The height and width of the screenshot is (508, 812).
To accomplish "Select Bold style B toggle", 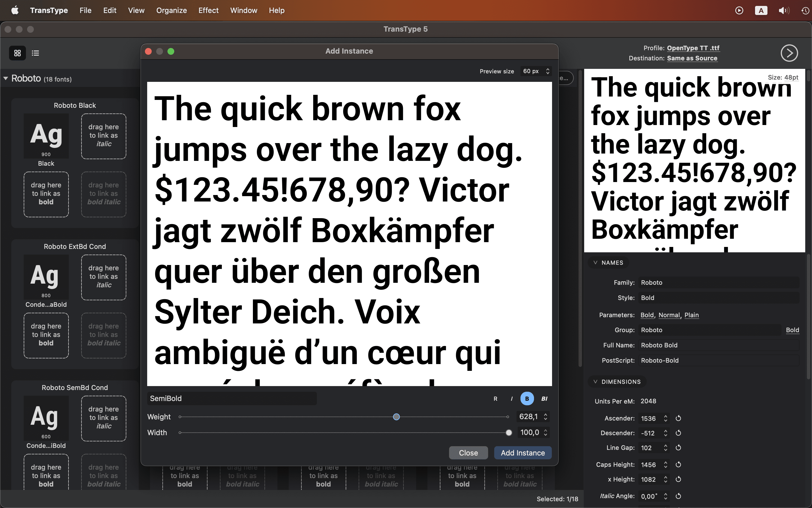I will (527, 398).
